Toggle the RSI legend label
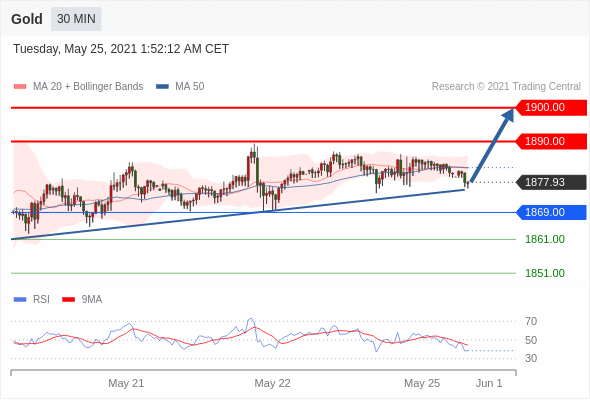 [41, 300]
